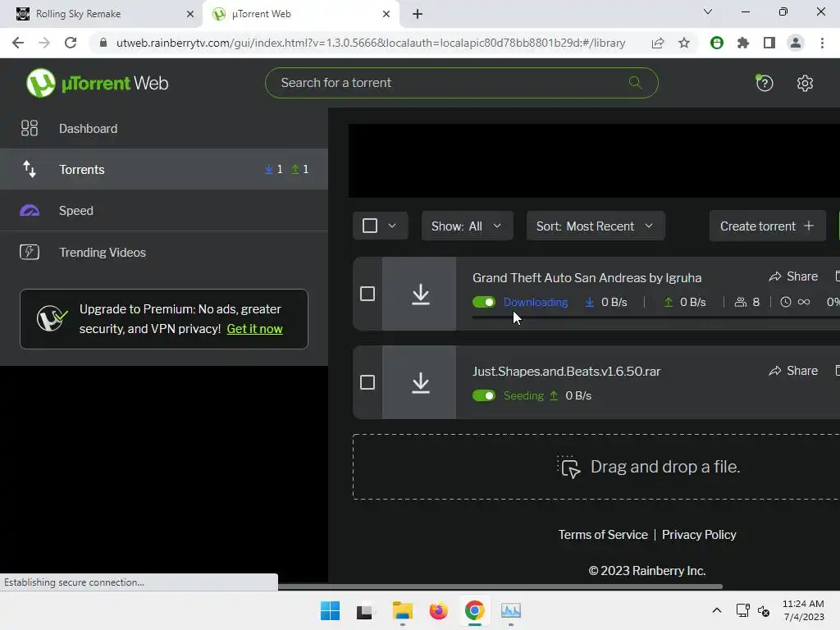Click Grand Theft Auto San Andreas by Igruha title
Viewport: 840px width, 630px height.
pyautogui.click(x=587, y=277)
